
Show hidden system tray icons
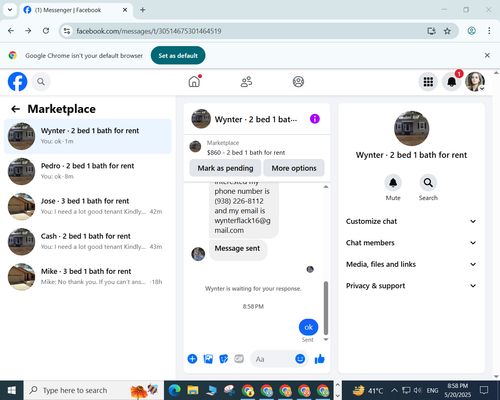[x=394, y=390]
